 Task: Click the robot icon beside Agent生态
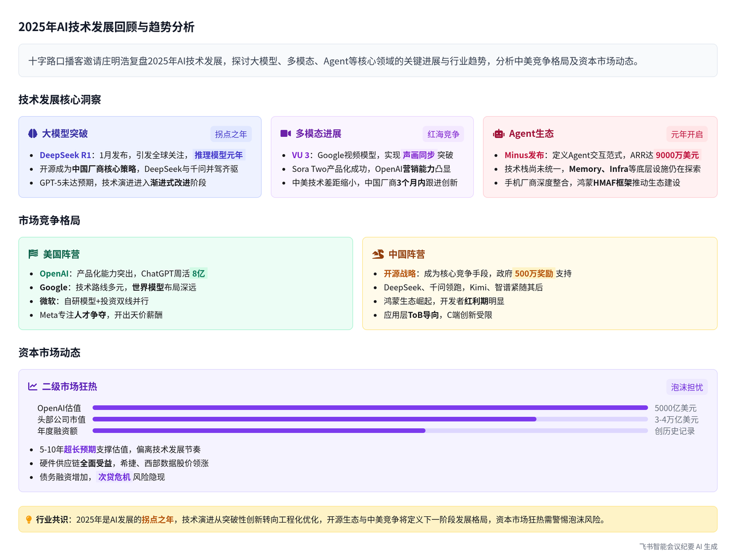(499, 134)
